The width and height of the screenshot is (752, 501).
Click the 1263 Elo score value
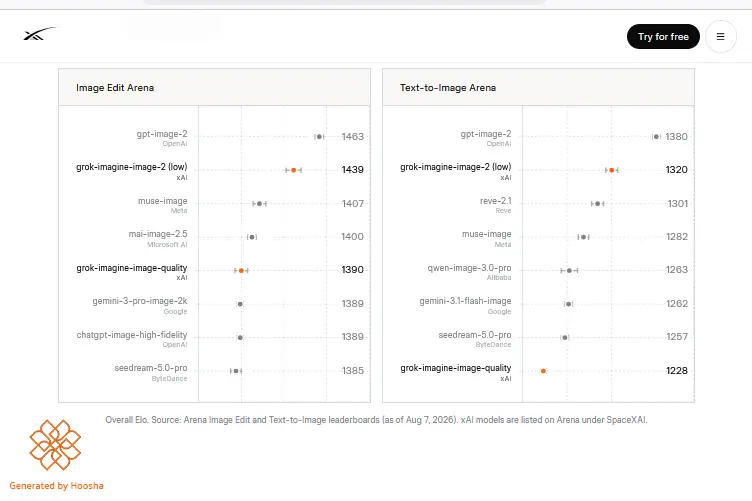pos(677,270)
